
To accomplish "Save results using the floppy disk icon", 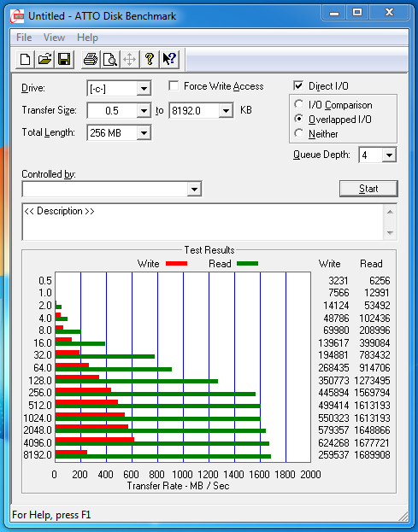I will pyautogui.click(x=64, y=60).
